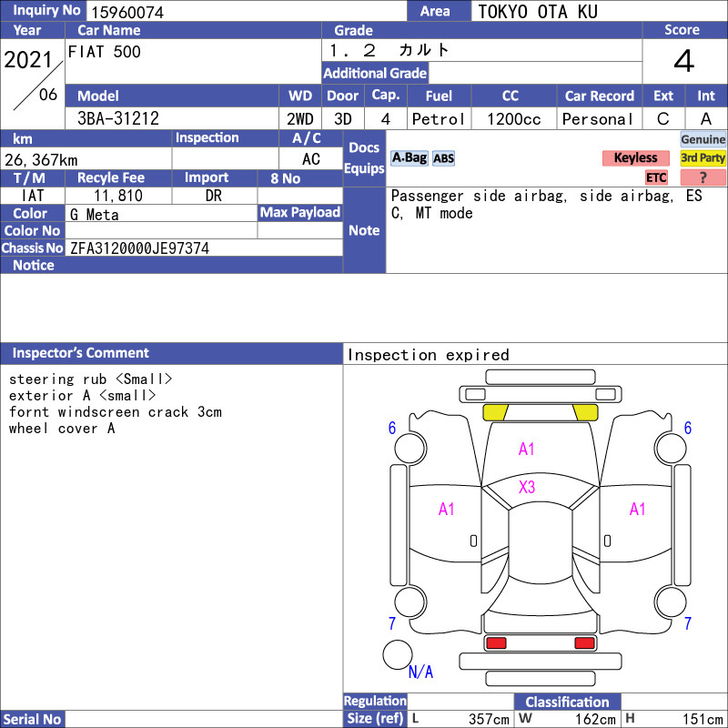Click the A-Bag equipment badge
The image size is (728, 728).
(409, 158)
